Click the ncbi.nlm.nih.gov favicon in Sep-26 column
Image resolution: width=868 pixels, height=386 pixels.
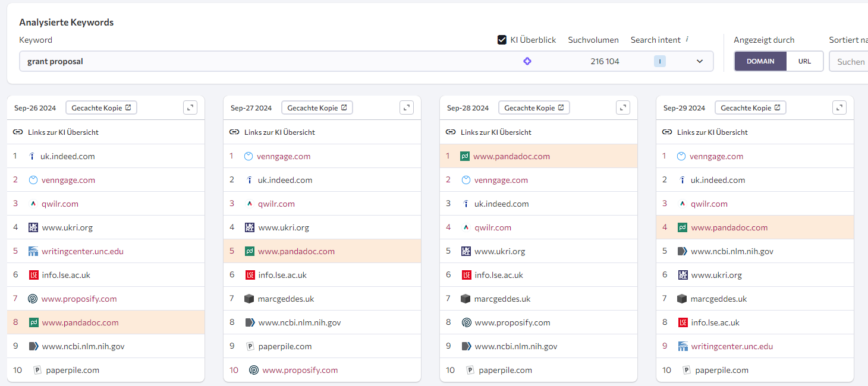[x=33, y=346]
